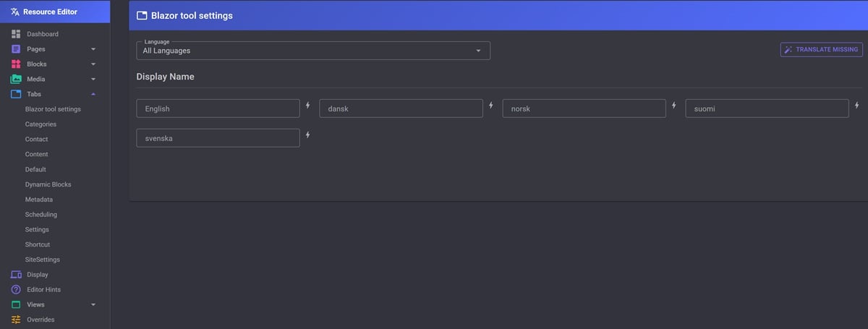This screenshot has height=329, width=868.
Task: Open the Language dropdown
Action: 312,51
